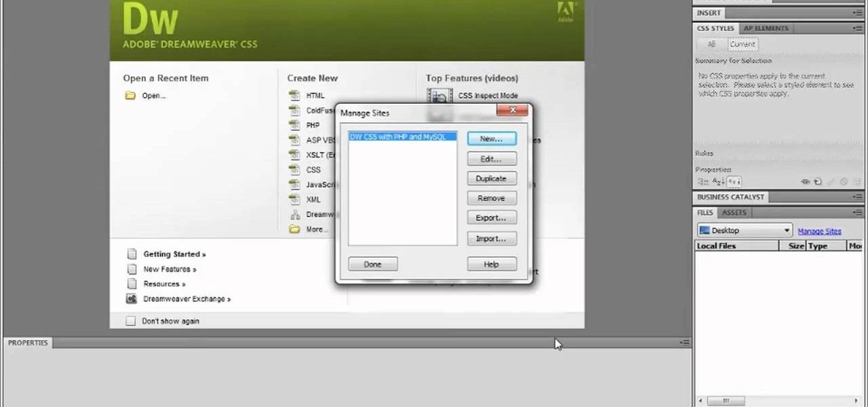Image resolution: width=868 pixels, height=407 pixels.
Task: Click the Open folder icon under Recent Items
Action: coord(130,96)
